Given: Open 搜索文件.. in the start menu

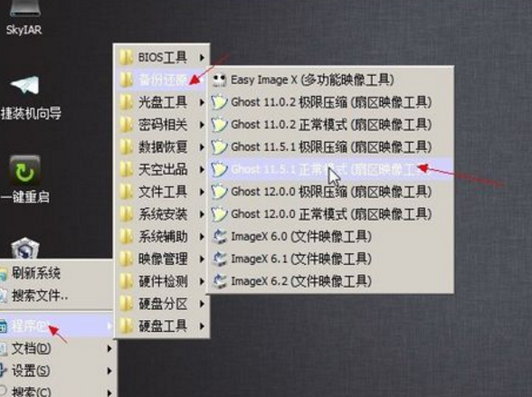Looking at the screenshot, I should tap(56, 296).
